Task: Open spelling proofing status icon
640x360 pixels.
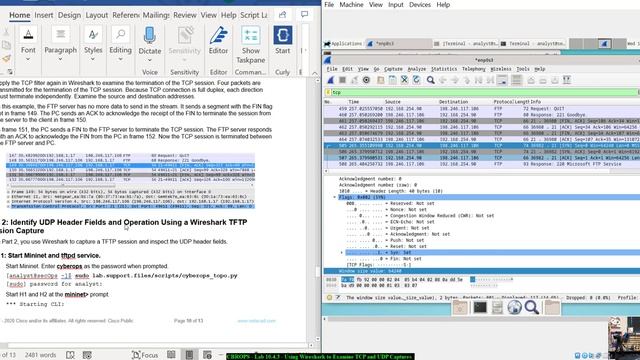Action: pyautogui.click(x=70, y=355)
